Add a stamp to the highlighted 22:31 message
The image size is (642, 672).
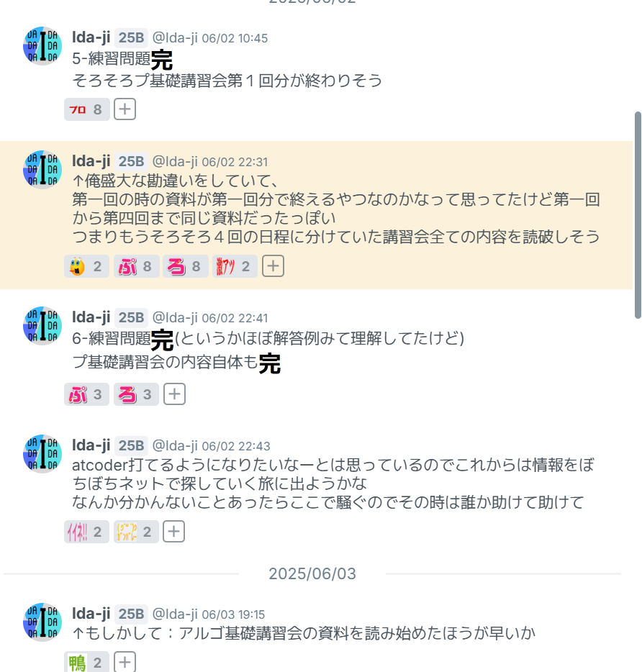tap(273, 266)
